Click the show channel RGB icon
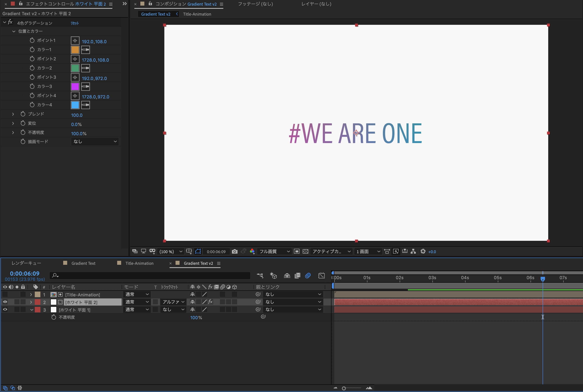This screenshot has height=392, width=583. coord(252,252)
